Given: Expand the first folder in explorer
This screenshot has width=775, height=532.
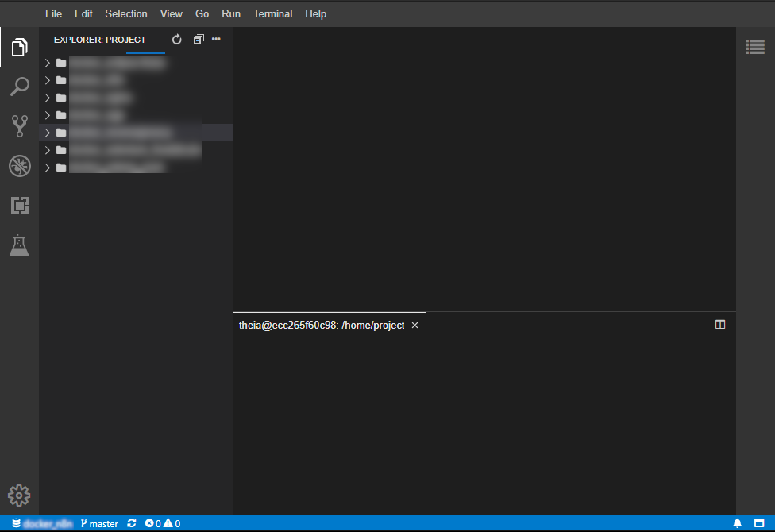Looking at the screenshot, I should 48,63.
